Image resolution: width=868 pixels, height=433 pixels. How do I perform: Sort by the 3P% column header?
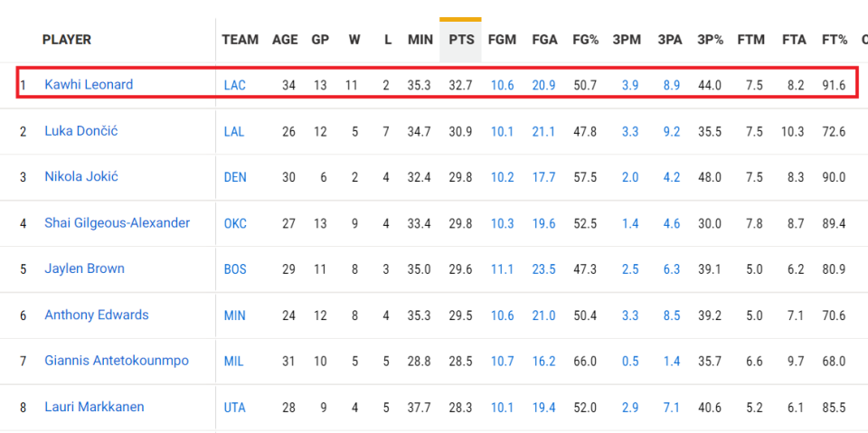[710, 40]
